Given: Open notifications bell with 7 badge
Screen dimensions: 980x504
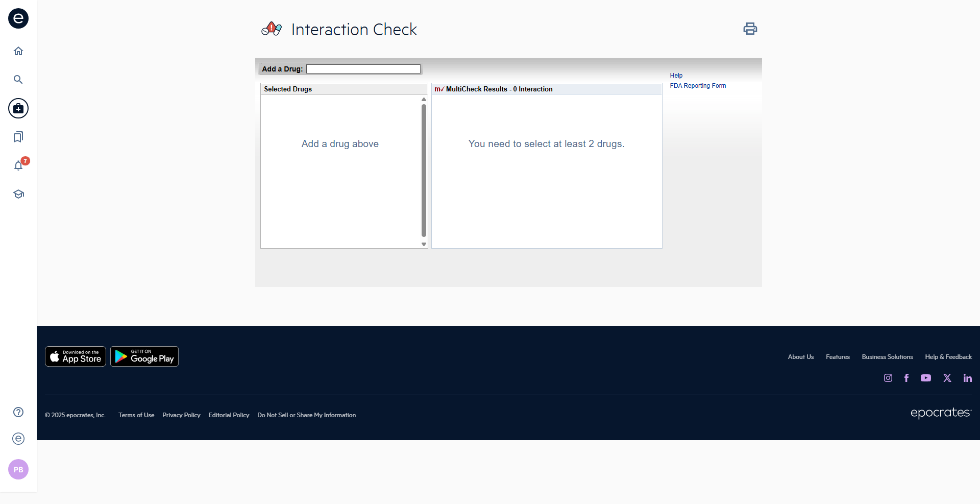Looking at the screenshot, I should [x=19, y=165].
